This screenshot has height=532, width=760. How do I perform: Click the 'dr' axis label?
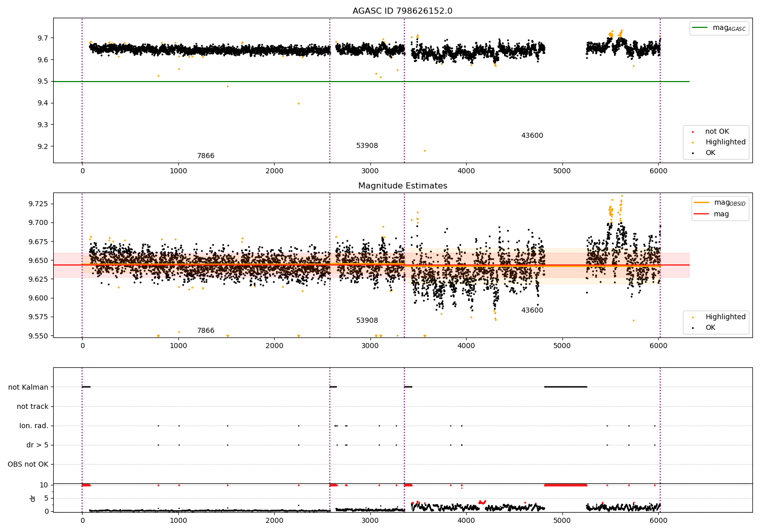click(x=33, y=498)
